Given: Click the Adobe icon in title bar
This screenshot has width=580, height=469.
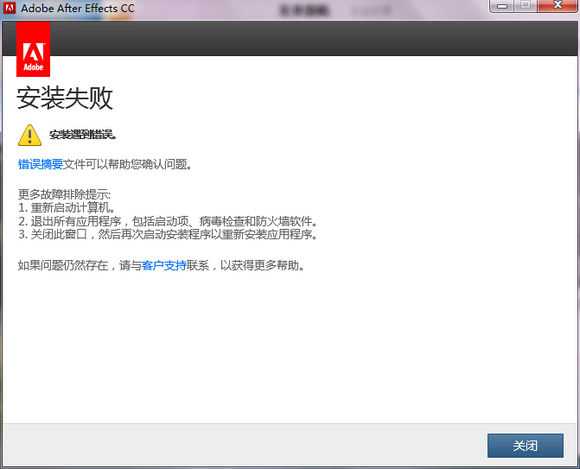Looking at the screenshot, I should 9,8.
